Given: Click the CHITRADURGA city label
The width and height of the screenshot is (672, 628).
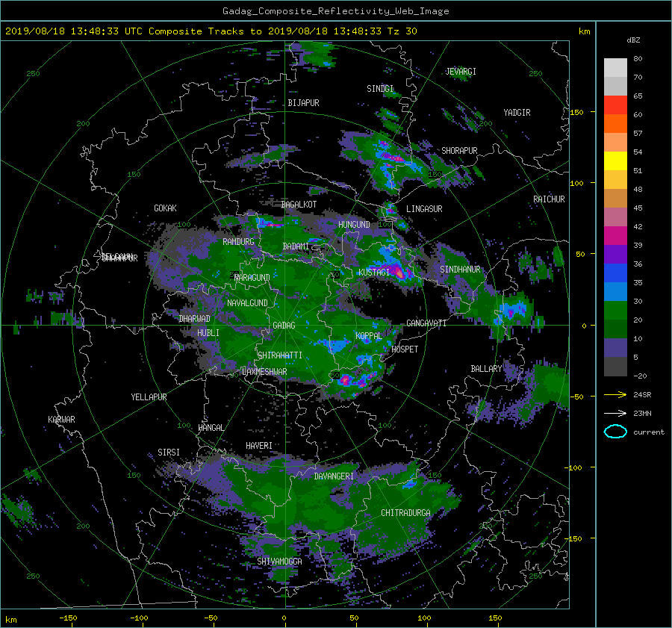Looking at the screenshot, I should click(x=406, y=513).
